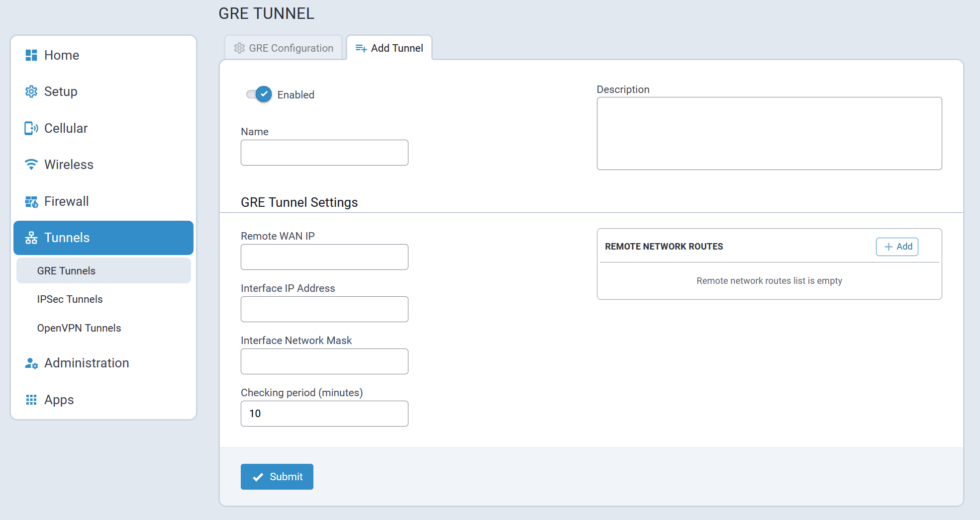Click the Firewall brick icon
Viewport: 980px width, 520px height.
(x=31, y=201)
